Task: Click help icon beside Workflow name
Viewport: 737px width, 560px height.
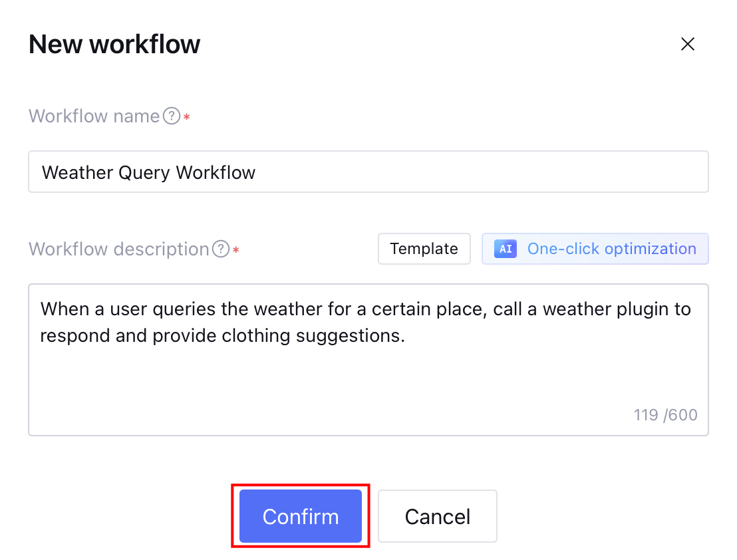Action: tap(172, 116)
